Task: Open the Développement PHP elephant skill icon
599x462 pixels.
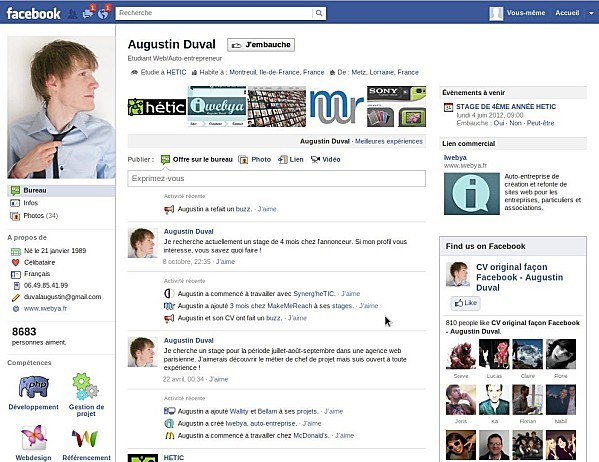Action: 34,387
